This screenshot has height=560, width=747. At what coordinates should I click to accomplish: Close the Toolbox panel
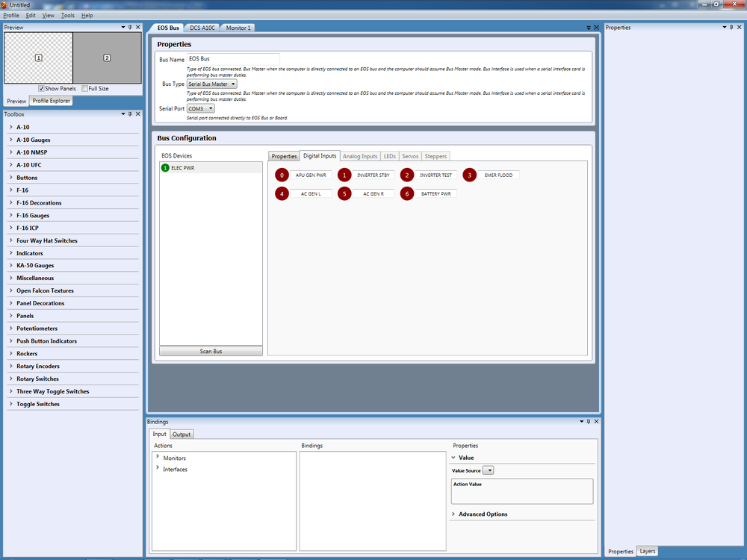(x=138, y=113)
